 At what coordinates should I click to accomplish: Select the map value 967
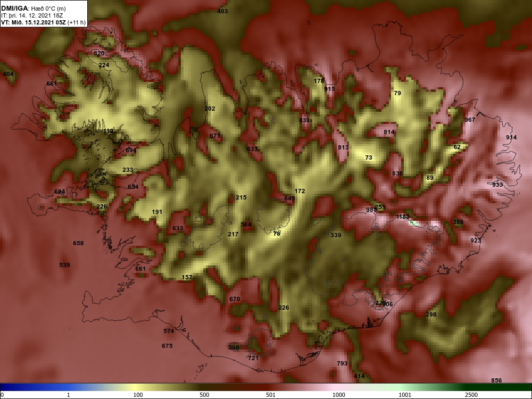click(x=470, y=120)
